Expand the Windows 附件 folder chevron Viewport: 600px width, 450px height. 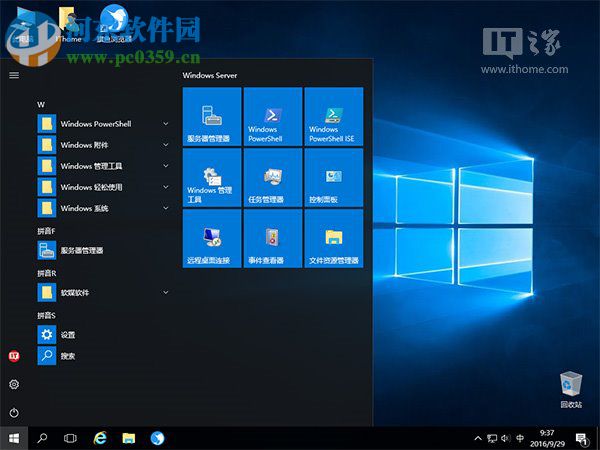(x=166, y=145)
